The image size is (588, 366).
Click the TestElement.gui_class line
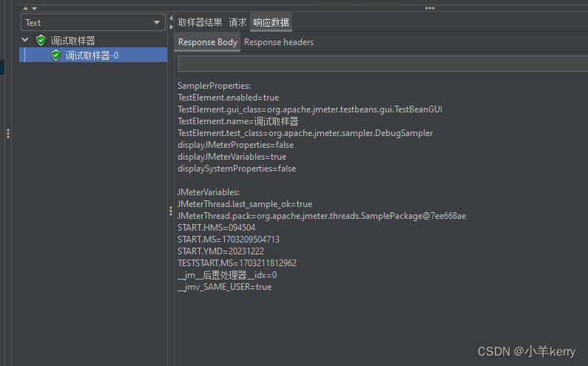point(310,109)
